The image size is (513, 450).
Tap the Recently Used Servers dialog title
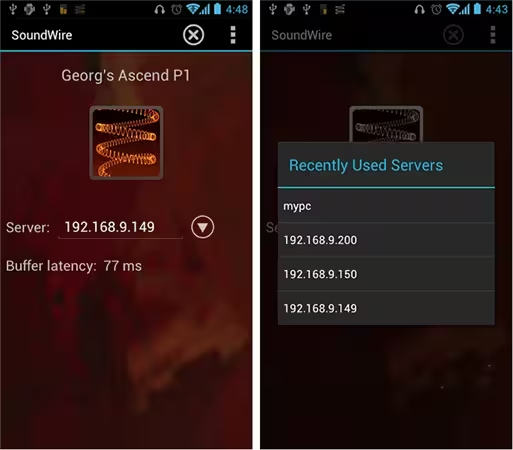(x=366, y=165)
